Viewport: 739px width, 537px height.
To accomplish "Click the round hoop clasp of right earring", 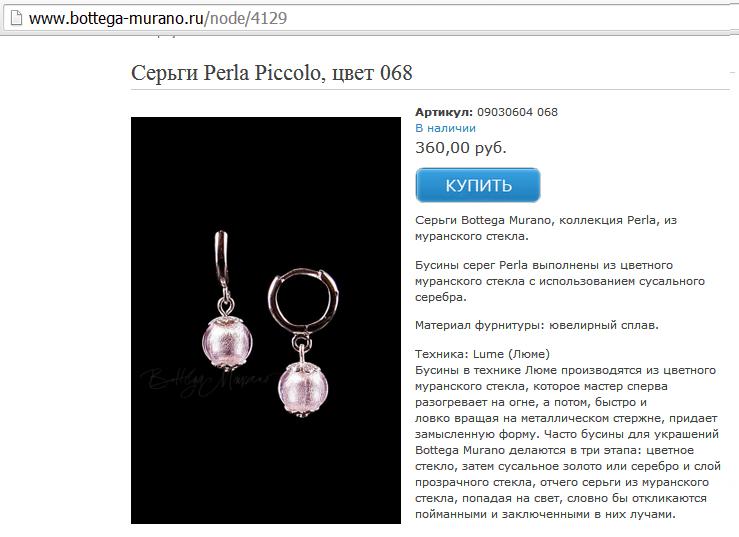I will (x=303, y=300).
